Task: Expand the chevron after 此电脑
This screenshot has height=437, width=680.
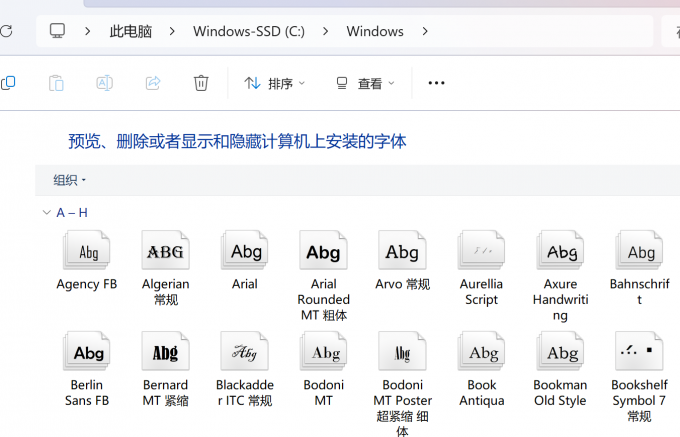Action: coord(172,31)
